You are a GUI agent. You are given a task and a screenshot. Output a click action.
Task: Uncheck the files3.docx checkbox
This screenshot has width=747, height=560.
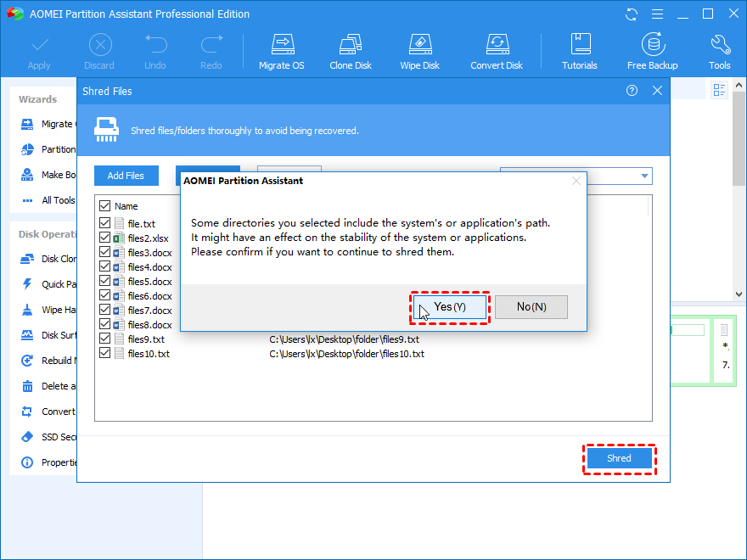click(104, 251)
